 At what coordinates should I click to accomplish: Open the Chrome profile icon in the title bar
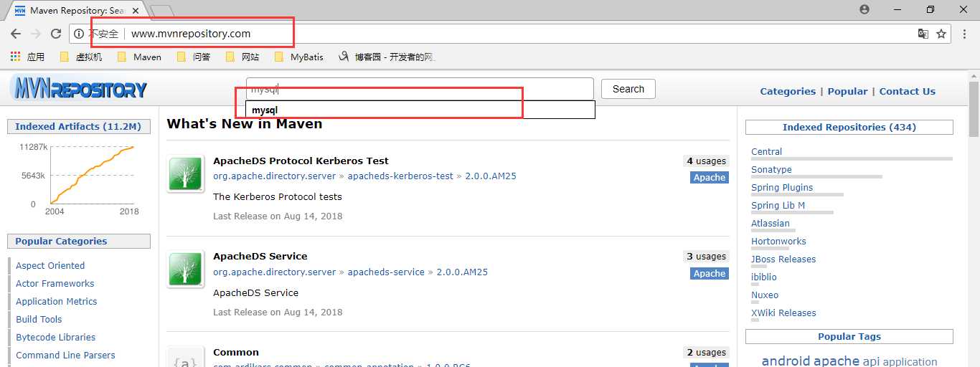pos(864,9)
